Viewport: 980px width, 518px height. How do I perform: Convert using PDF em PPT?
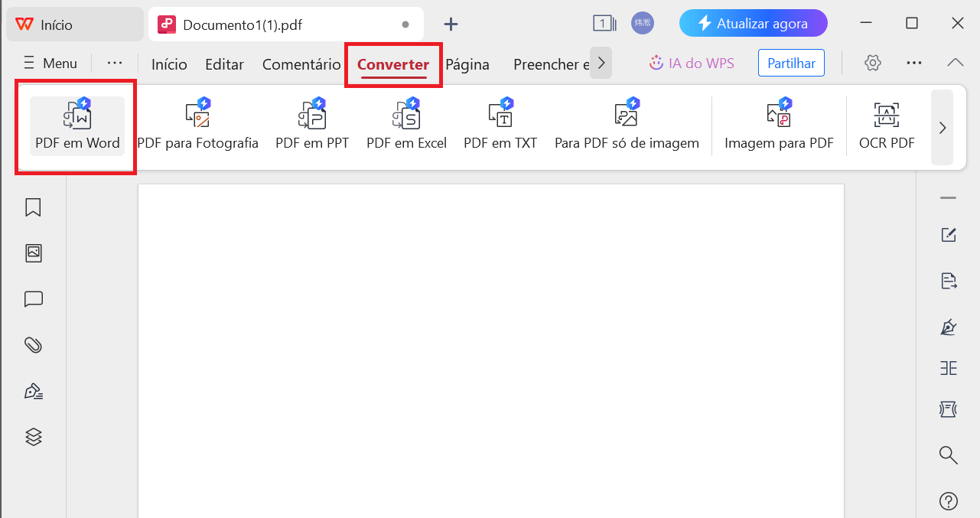312,126
